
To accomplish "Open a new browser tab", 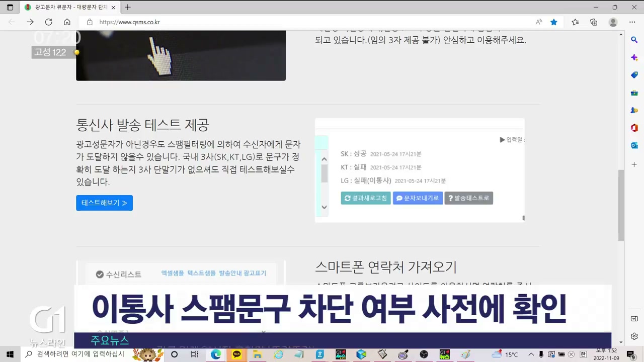I will [128, 8].
